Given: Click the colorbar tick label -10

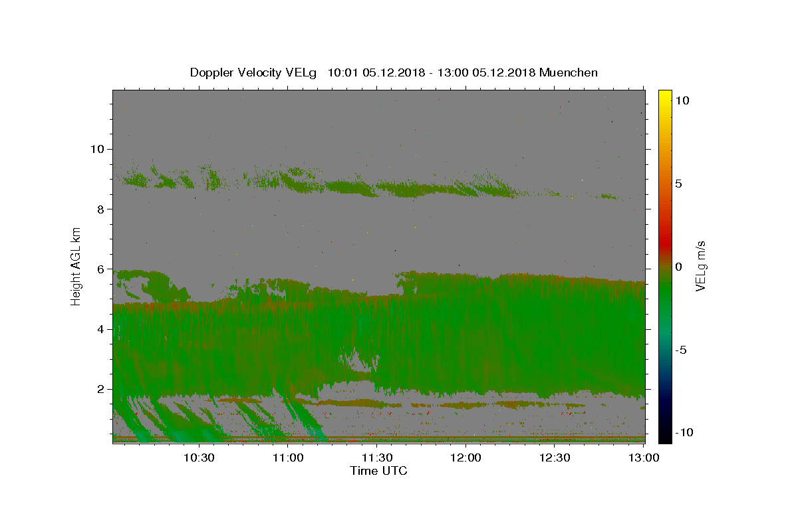Looking at the screenshot, I should tap(684, 433).
